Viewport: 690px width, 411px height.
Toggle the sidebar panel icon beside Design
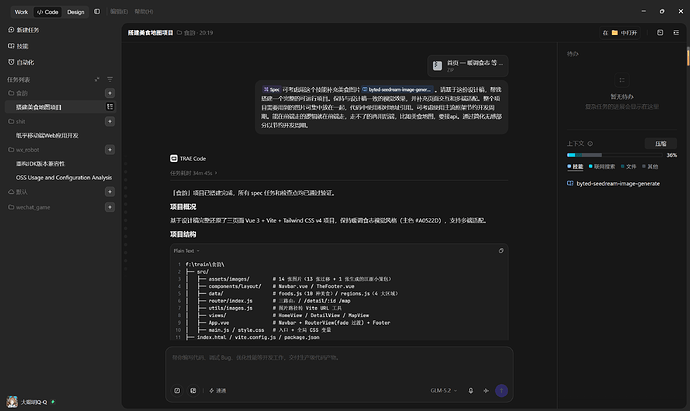(97, 11)
